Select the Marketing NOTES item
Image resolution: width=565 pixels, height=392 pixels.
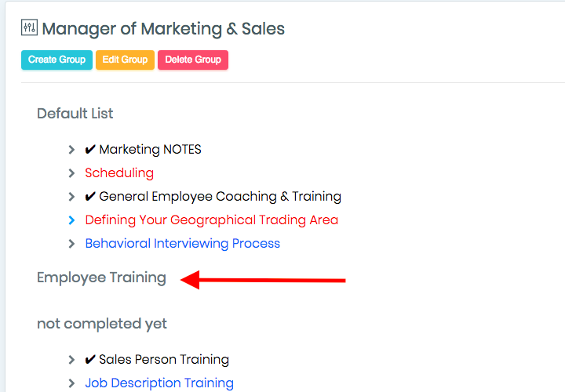pyautogui.click(x=143, y=150)
